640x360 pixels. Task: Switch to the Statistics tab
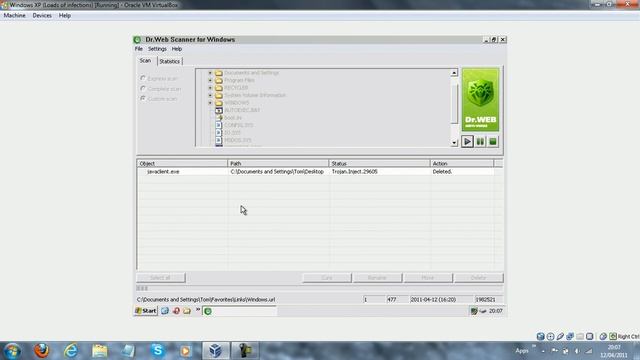coord(169,61)
